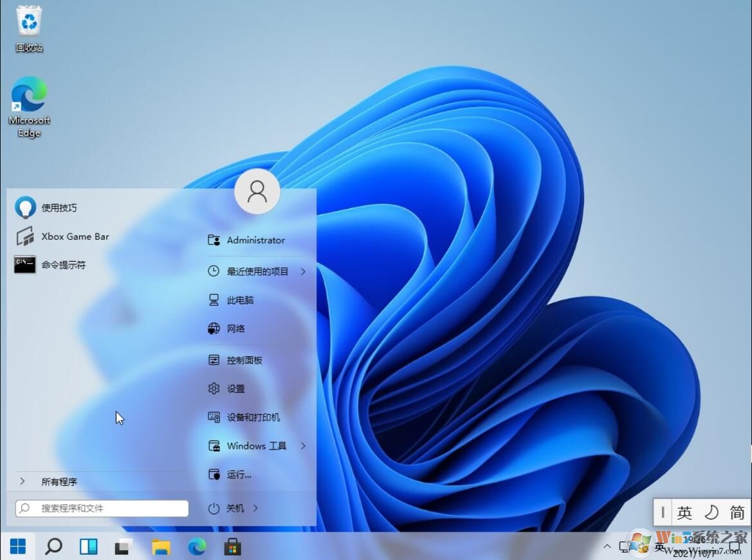This screenshot has height=560, width=752.
Task: Open 使用技巧 (Tips) from Start menu
Action: (x=59, y=207)
